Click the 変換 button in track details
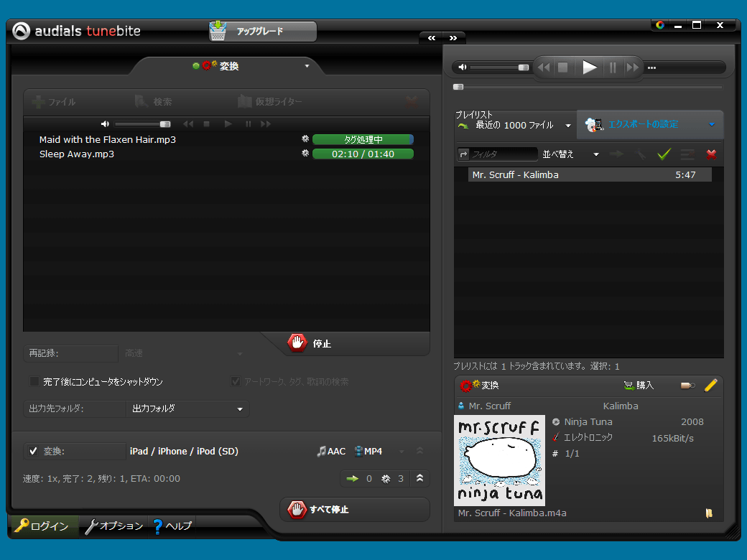 tap(480, 386)
